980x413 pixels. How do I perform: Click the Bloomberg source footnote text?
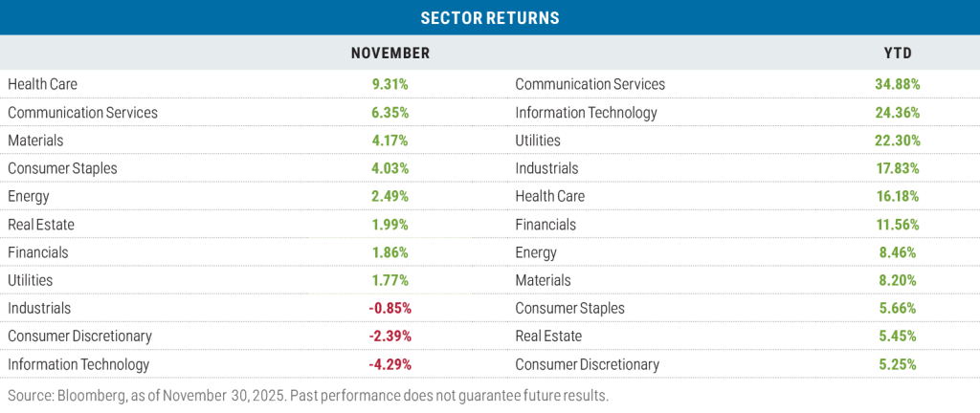(x=308, y=395)
